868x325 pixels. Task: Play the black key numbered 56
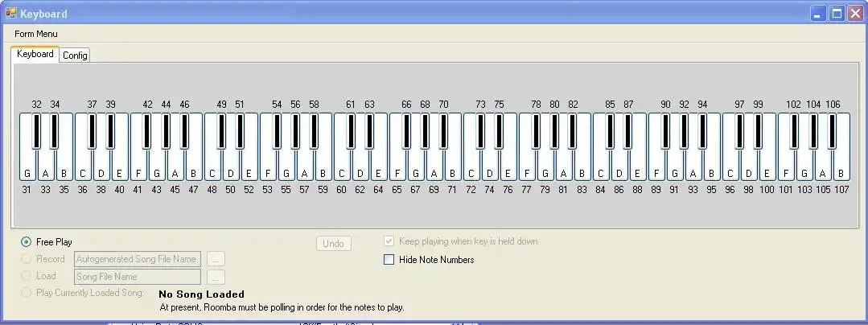click(x=295, y=130)
